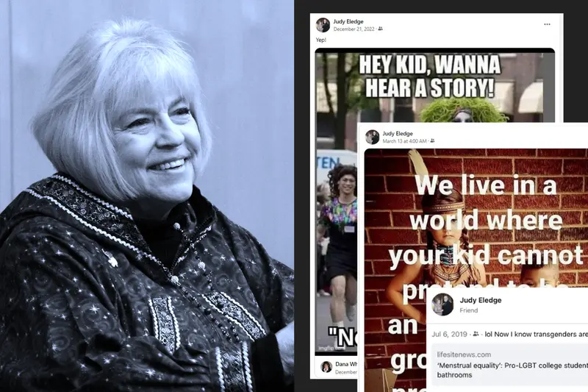
Task: Click the Dana commenter avatar below the meme
Action: tap(326, 367)
